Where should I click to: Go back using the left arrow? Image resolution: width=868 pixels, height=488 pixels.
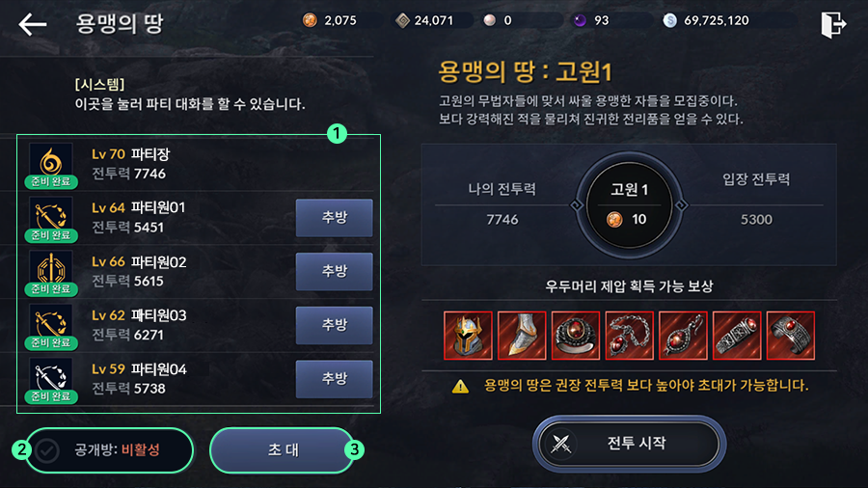click(x=32, y=24)
